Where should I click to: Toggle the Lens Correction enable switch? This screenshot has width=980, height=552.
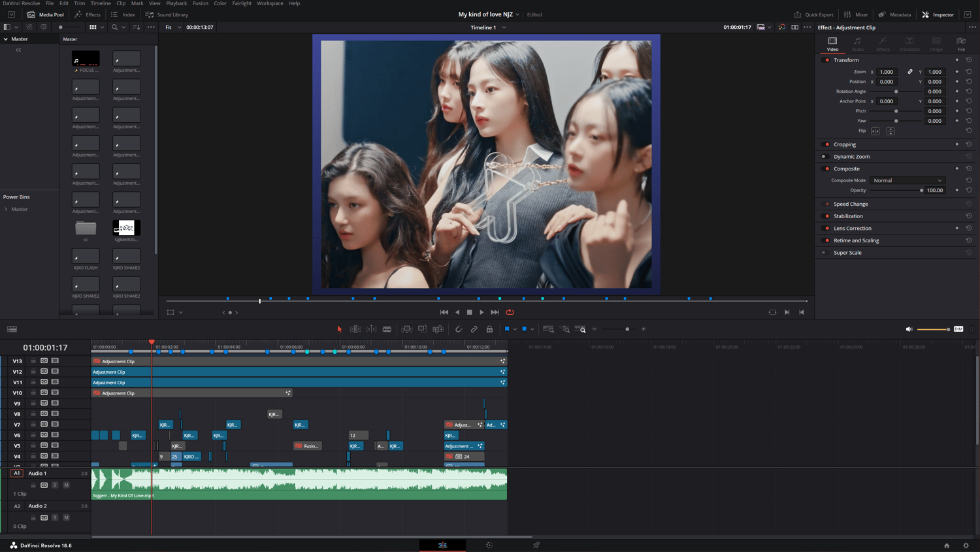(826, 229)
